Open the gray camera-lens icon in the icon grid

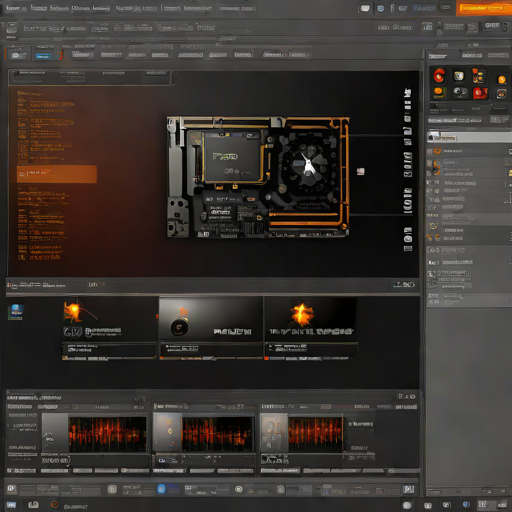click(460, 92)
